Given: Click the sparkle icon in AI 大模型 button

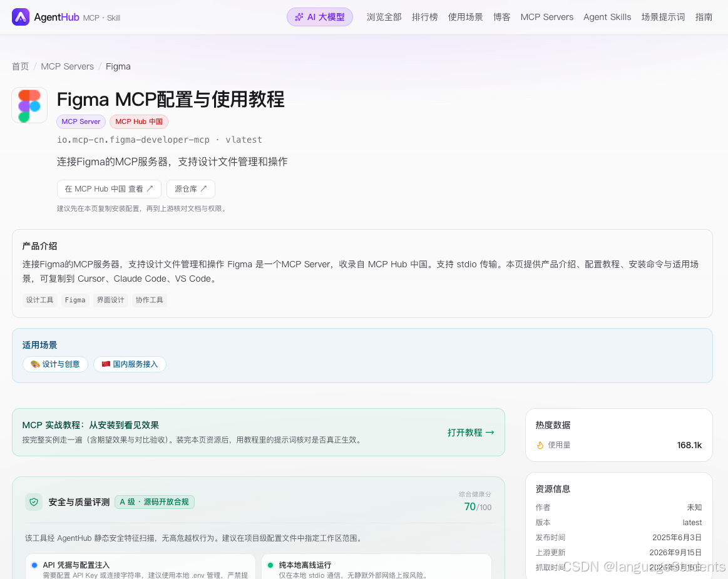Looking at the screenshot, I should pyautogui.click(x=299, y=17).
